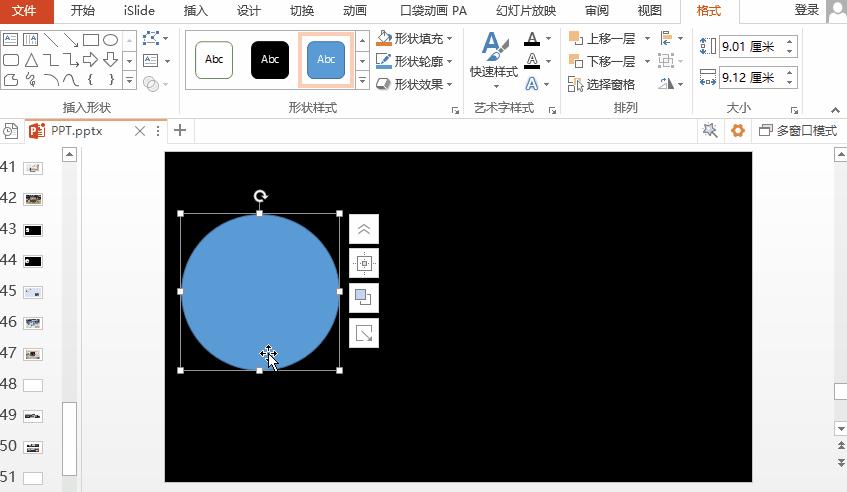Switch to the 口袋动画 PA tab
This screenshot has height=492, width=847.
(433, 11)
